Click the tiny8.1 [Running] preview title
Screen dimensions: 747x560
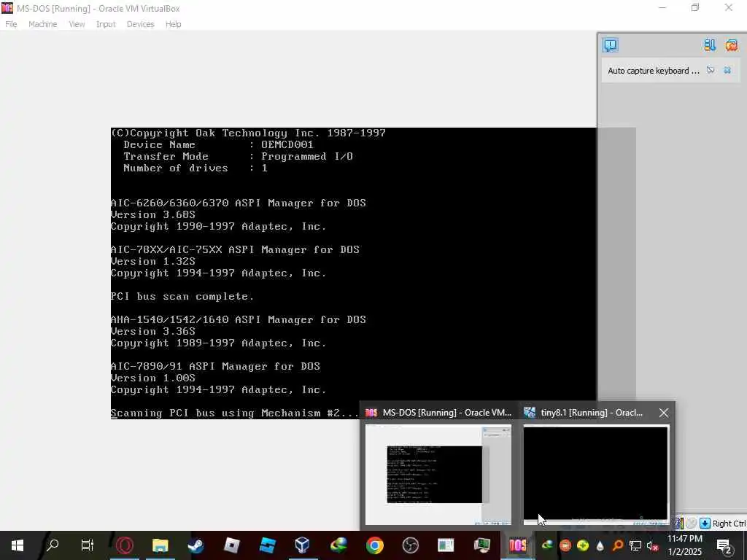[592, 413]
